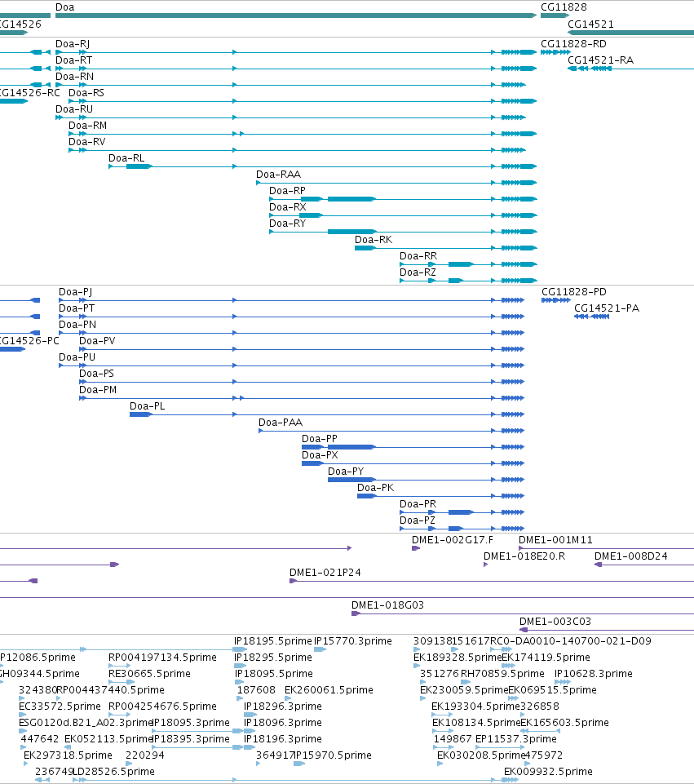Click the IP15770.3prime EST label
This screenshot has height=784, width=694.
click(353, 641)
